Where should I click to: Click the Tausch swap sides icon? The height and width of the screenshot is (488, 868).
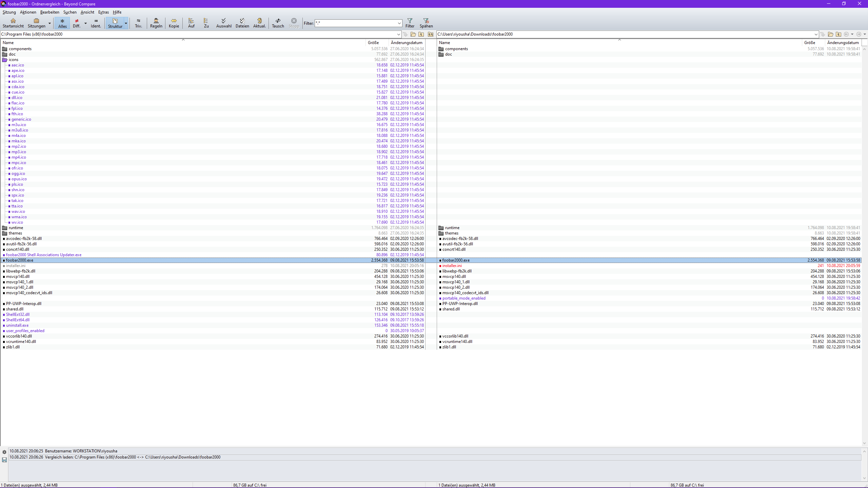point(278,23)
